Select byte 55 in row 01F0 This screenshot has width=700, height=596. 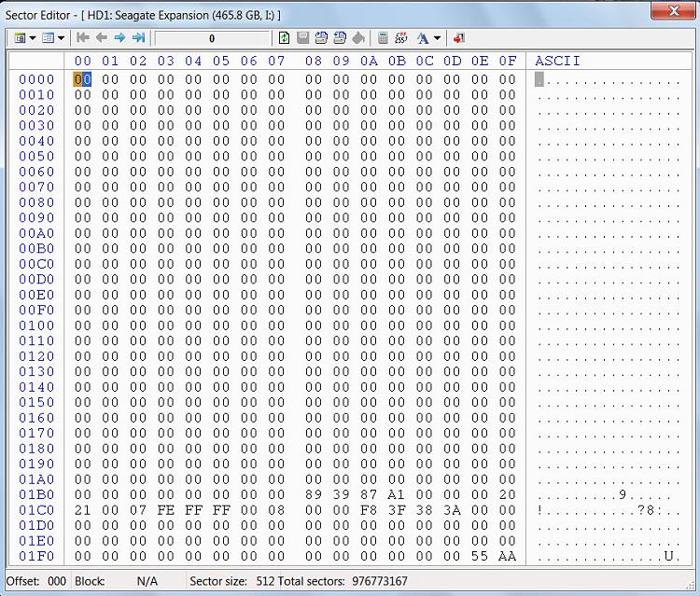coord(480,556)
